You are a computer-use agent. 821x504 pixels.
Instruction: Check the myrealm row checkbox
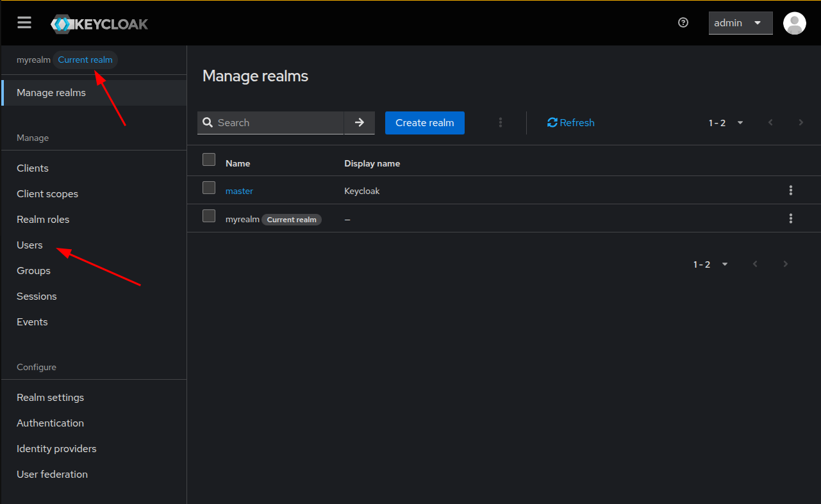tap(209, 216)
